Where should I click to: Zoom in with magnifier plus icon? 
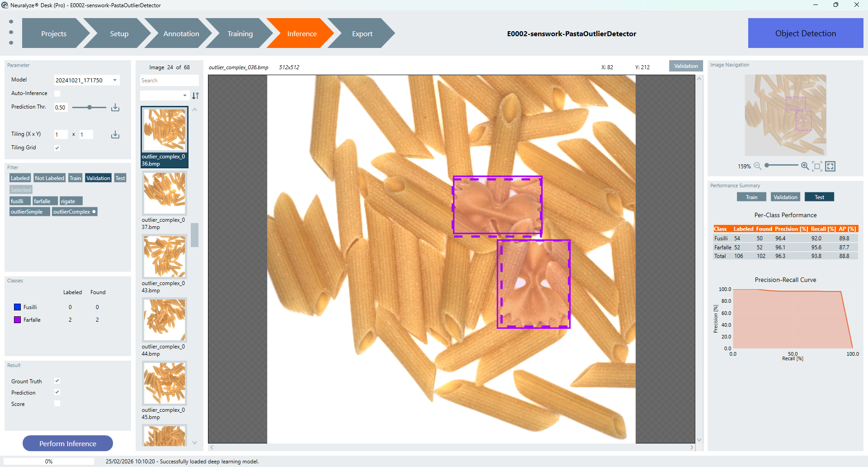[x=805, y=166]
